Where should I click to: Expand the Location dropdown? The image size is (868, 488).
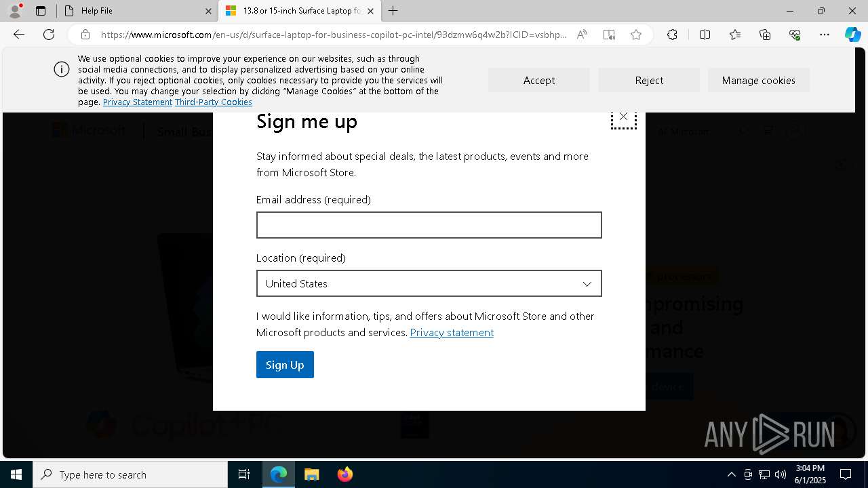[x=429, y=283]
